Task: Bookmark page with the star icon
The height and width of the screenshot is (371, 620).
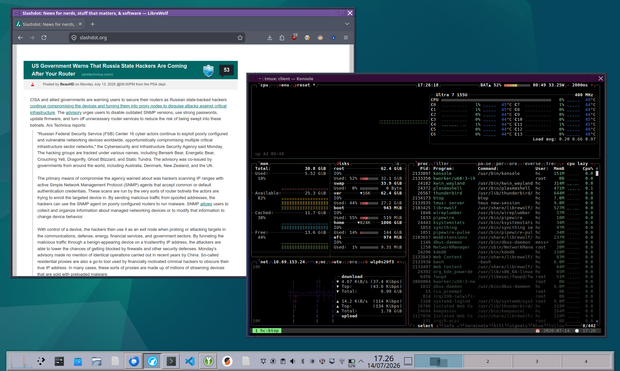Action: click(240, 38)
